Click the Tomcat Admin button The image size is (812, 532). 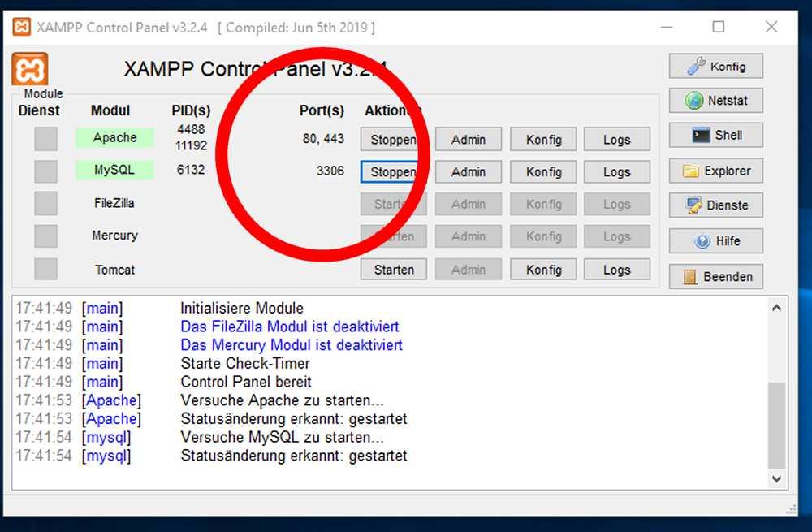pos(469,270)
